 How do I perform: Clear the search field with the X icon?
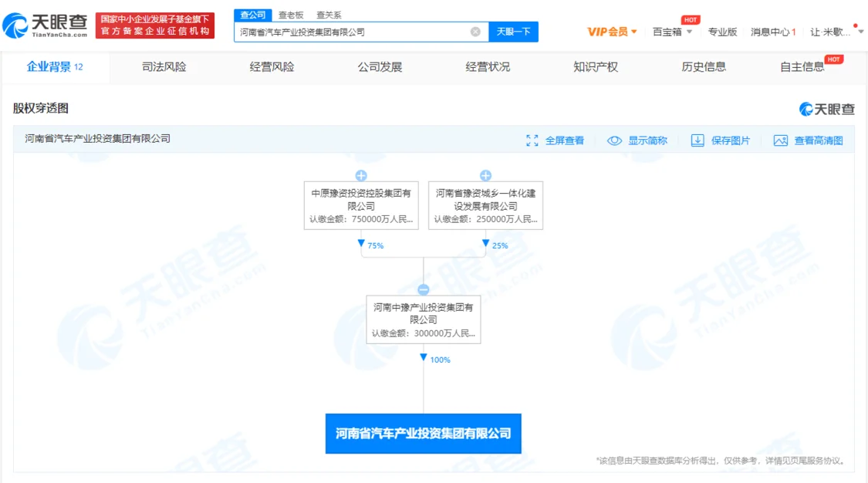(475, 32)
